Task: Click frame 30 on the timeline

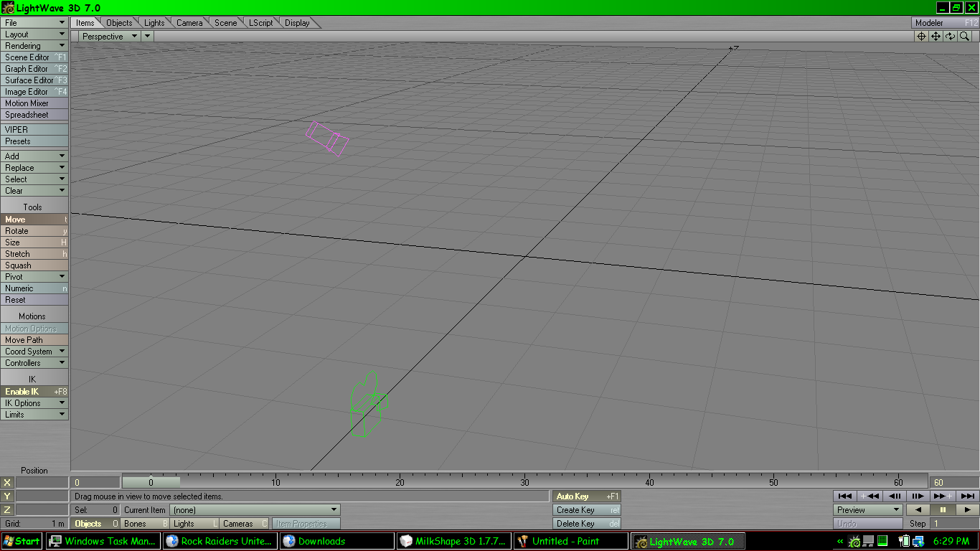Action: coord(524,482)
